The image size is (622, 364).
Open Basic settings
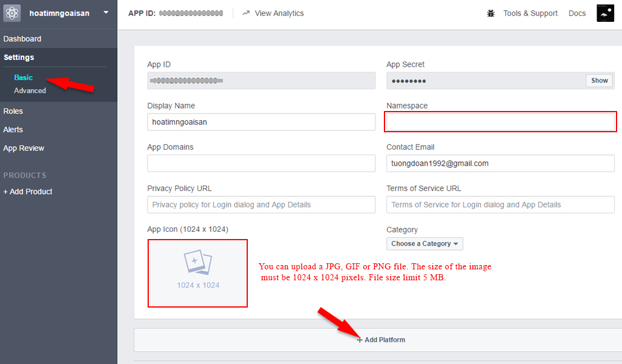(x=24, y=78)
